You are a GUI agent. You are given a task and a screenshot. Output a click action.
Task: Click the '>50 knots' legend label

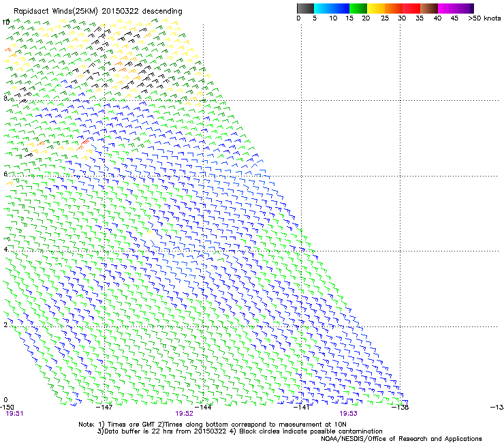point(484,18)
